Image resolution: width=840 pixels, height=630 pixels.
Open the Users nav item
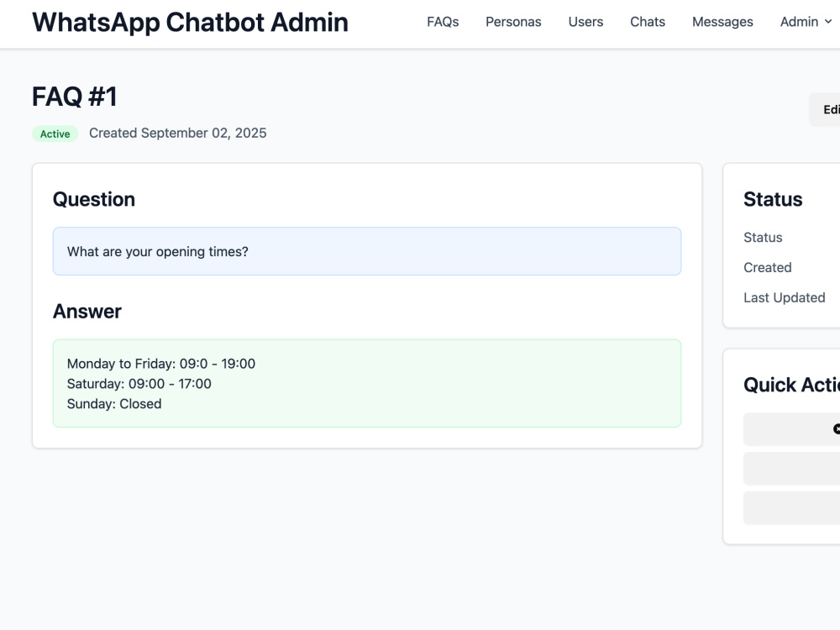coord(585,22)
